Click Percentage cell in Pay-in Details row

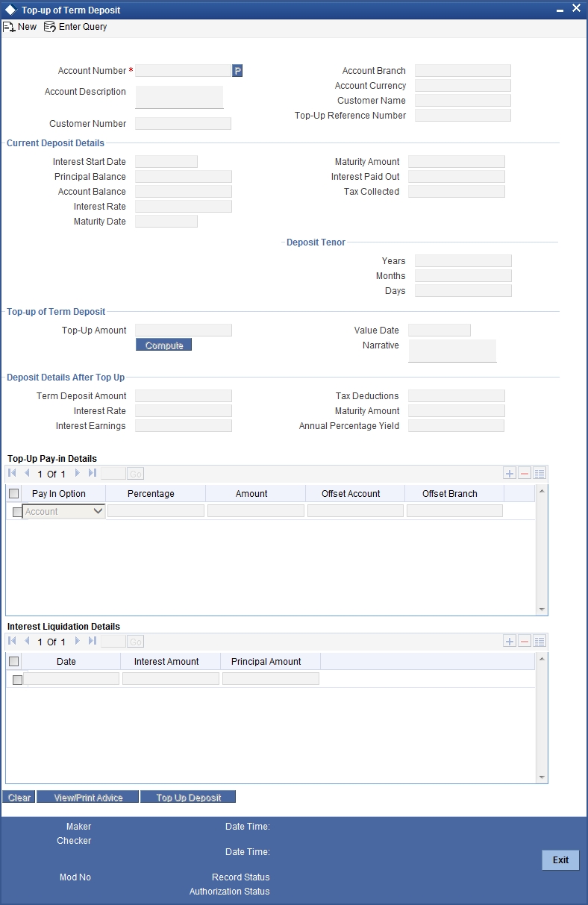click(156, 511)
